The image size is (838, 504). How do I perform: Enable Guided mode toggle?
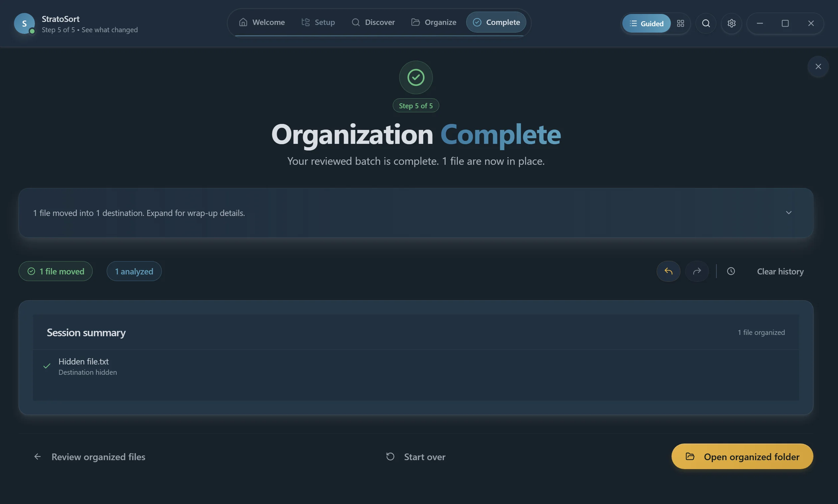tap(646, 24)
